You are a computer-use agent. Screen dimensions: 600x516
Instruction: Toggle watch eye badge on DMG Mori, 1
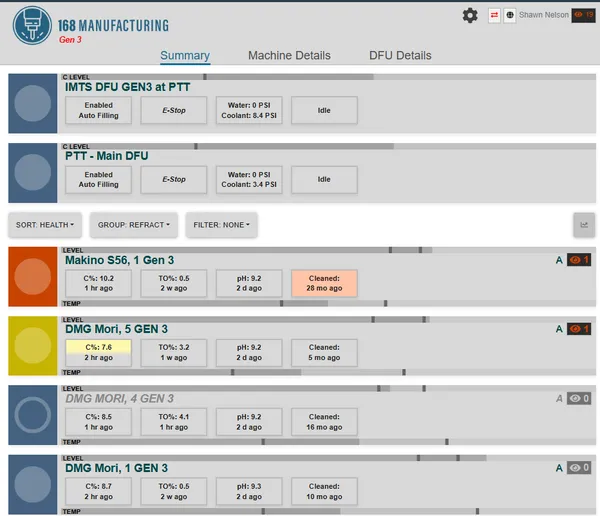pyautogui.click(x=579, y=468)
